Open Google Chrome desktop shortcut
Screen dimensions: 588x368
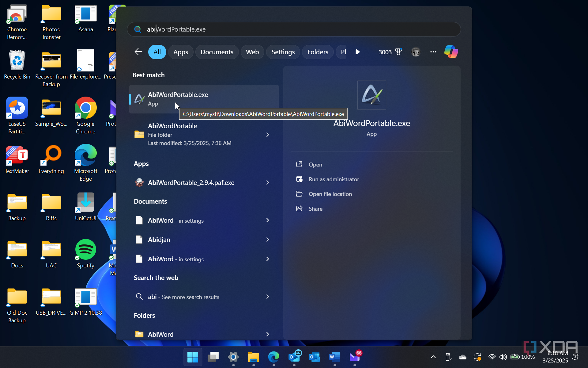pos(86,116)
